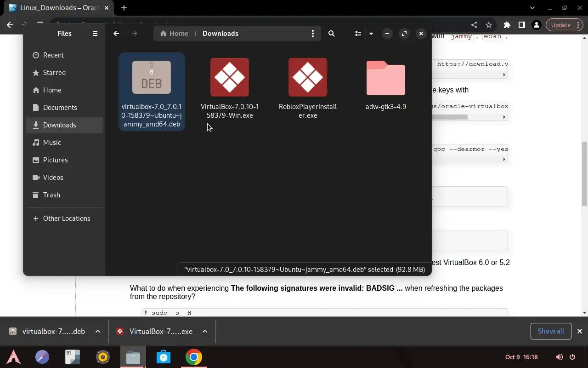Open clock showing Oct 9 16:18
Screen dimensions: 588x368
tap(521, 357)
